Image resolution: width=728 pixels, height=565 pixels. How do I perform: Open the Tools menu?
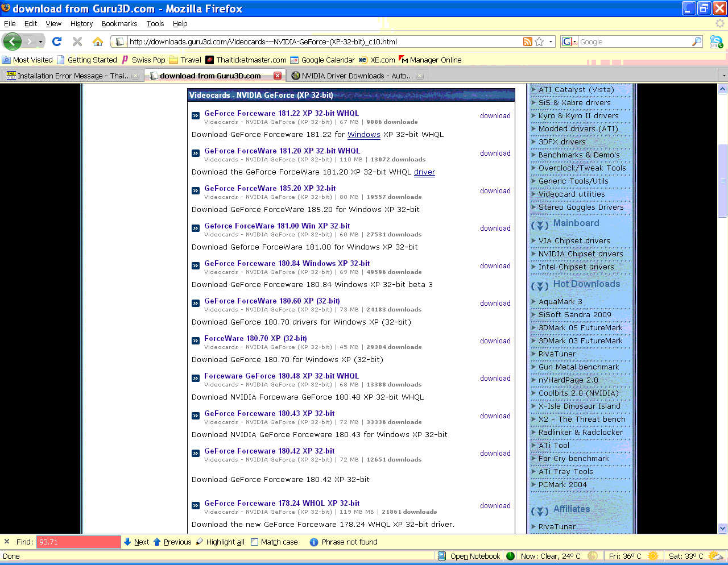[155, 24]
